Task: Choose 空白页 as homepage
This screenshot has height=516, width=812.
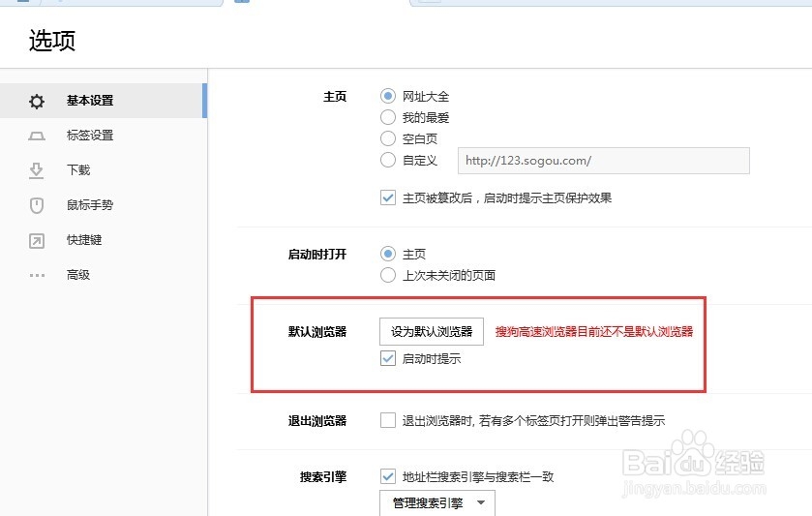Action: tap(388, 138)
